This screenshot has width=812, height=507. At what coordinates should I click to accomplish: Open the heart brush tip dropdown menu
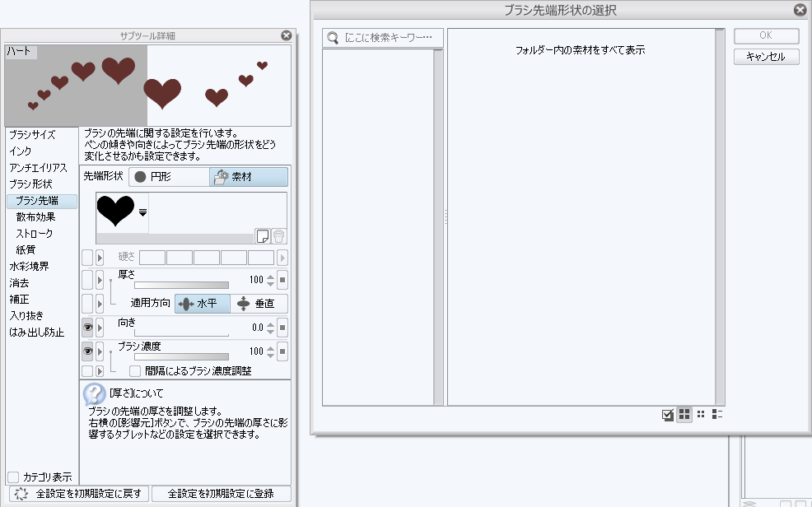pyautogui.click(x=142, y=212)
